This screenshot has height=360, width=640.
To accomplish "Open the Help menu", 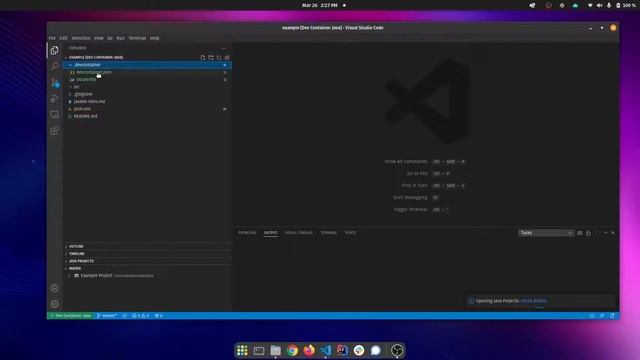I will click(154, 38).
